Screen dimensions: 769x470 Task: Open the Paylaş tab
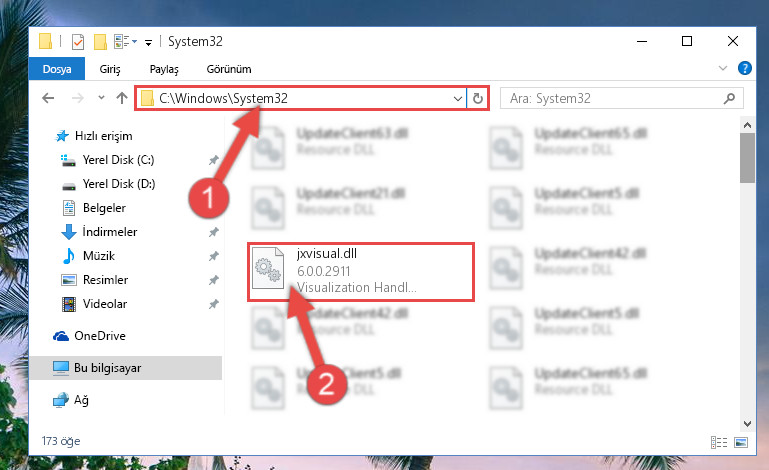pyautogui.click(x=164, y=69)
